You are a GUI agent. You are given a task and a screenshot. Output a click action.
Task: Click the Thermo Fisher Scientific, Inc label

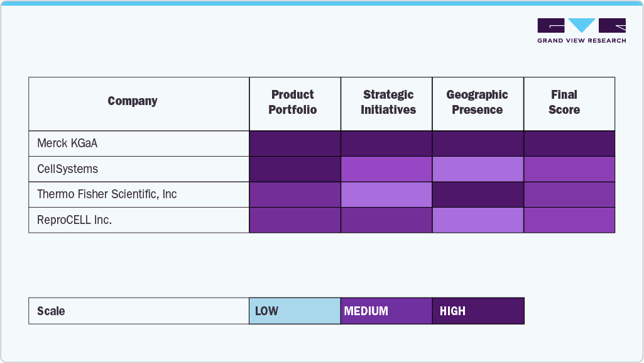pos(107,194)
